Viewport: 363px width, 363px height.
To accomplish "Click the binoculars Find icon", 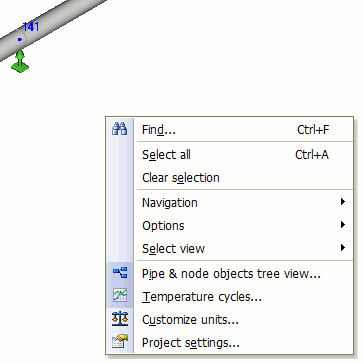I will tap(120, 129).
